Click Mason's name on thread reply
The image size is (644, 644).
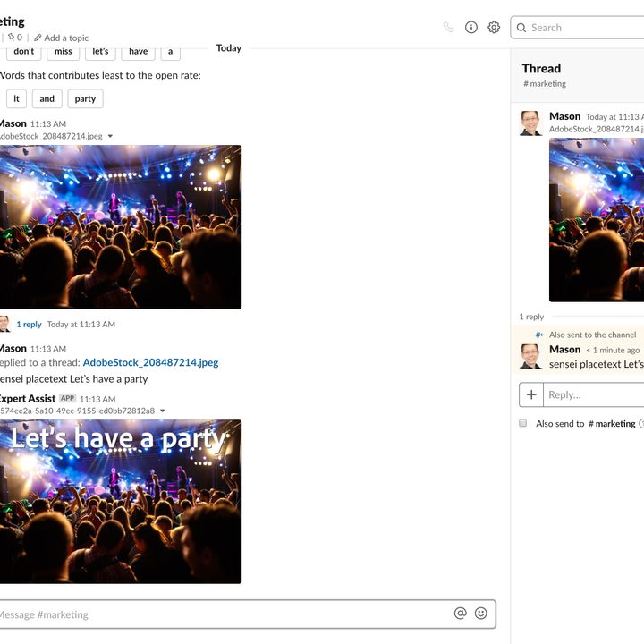click(565, 350)
